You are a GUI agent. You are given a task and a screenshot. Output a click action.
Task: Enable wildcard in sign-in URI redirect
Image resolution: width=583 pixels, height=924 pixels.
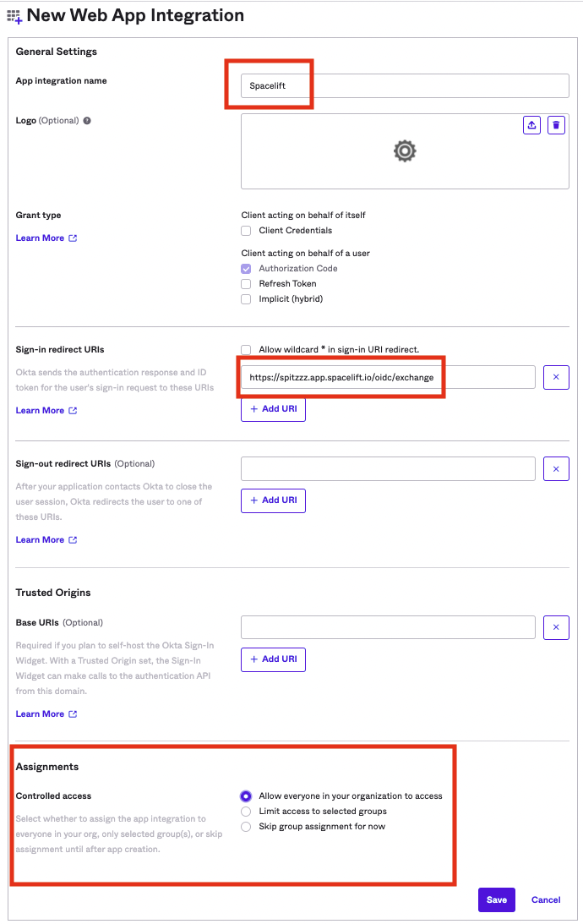pyautogui.click(x=245, y=349)
